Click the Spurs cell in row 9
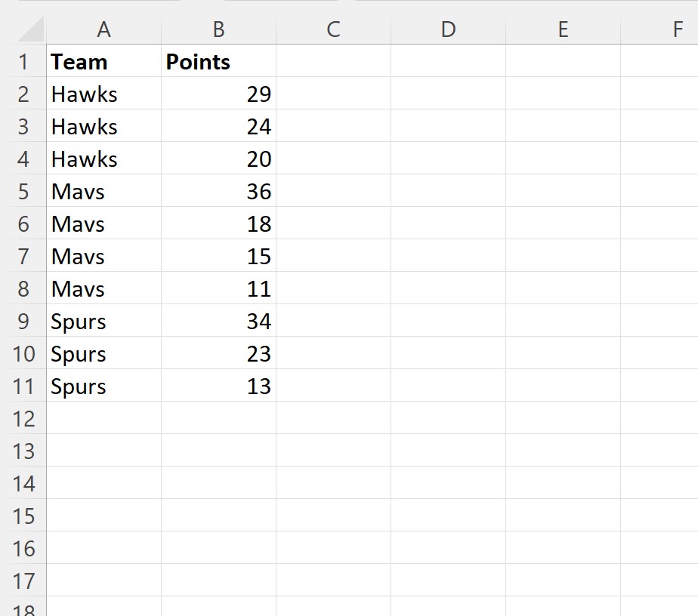This screenshot has height=616, width=698. point(103,321)
